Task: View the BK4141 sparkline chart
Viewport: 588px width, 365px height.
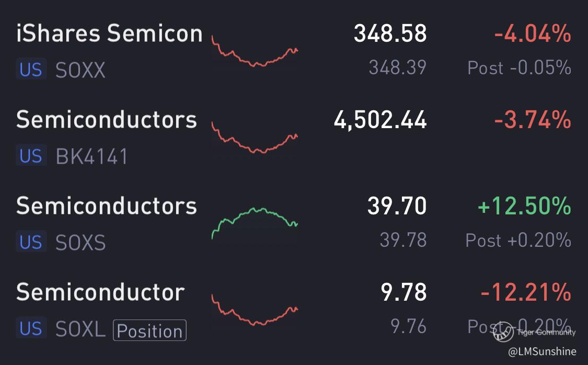Action: [255, 138]
